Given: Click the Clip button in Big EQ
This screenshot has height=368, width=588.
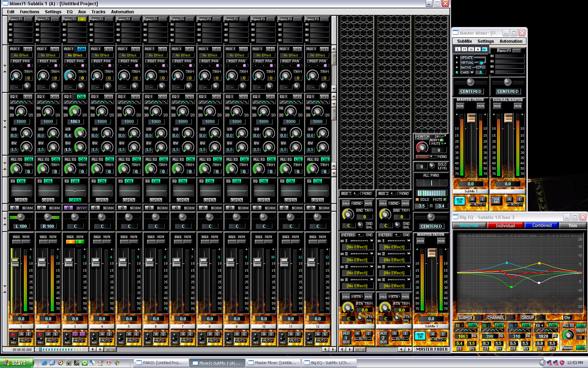Looking at the screenshot, I should coord(567,318).
